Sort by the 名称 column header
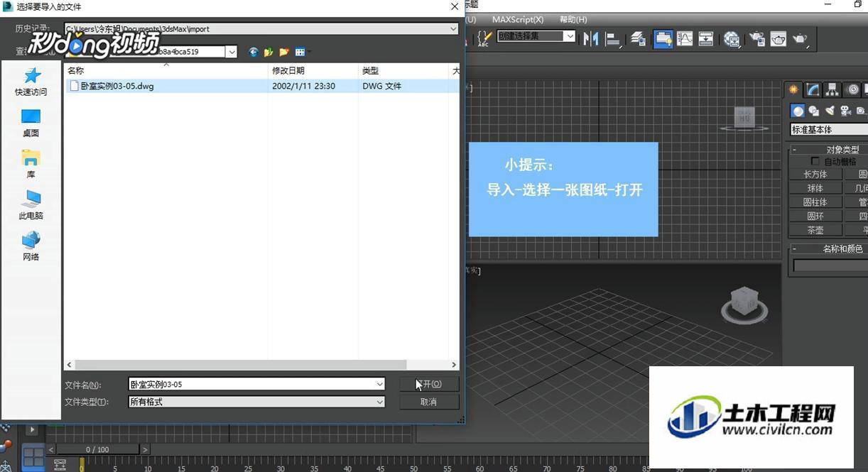Viewport: 868px width, 472px height. click(x=166, y=70)
